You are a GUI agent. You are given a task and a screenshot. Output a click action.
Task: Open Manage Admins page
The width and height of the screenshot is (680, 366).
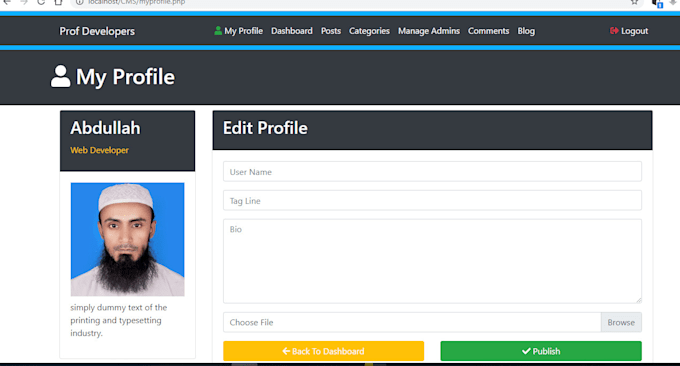(429, 31)
